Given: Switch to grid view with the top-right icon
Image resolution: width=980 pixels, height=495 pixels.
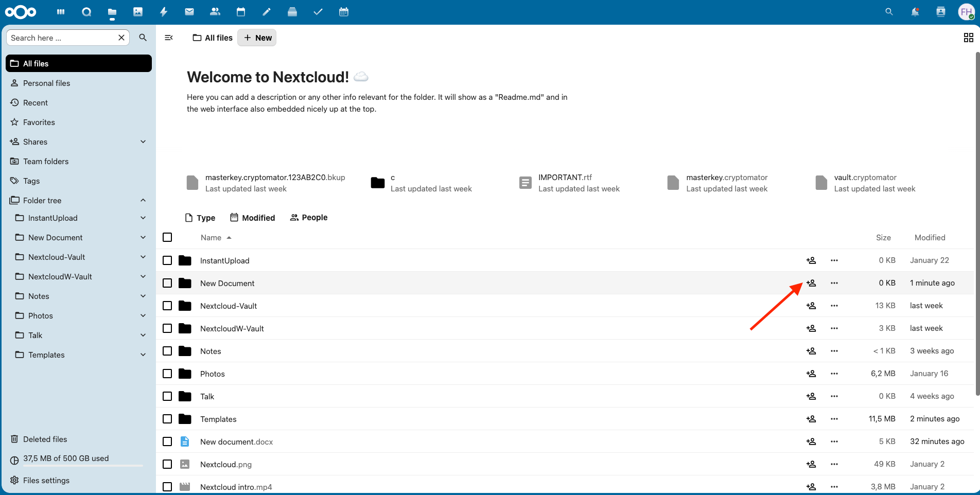Looking at the screenshot, I should (968, 38).
